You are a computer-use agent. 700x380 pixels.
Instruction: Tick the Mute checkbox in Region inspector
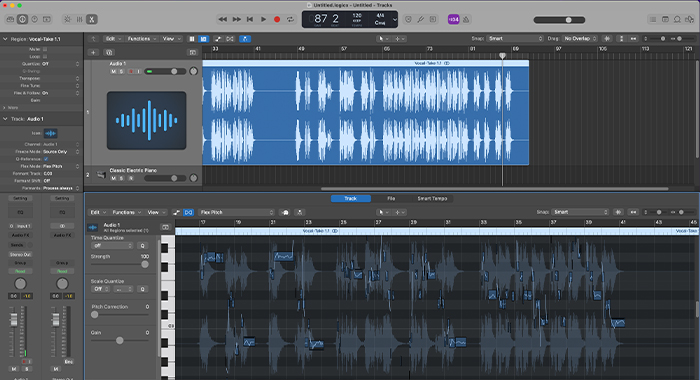point(45,49)
